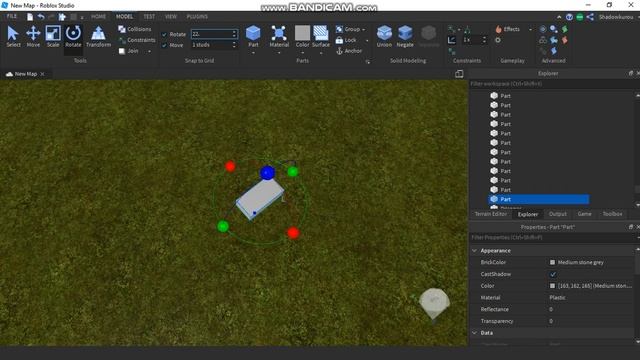Switch to the Game panel tab
Viewport: 640px width, 360px height.
584,214
